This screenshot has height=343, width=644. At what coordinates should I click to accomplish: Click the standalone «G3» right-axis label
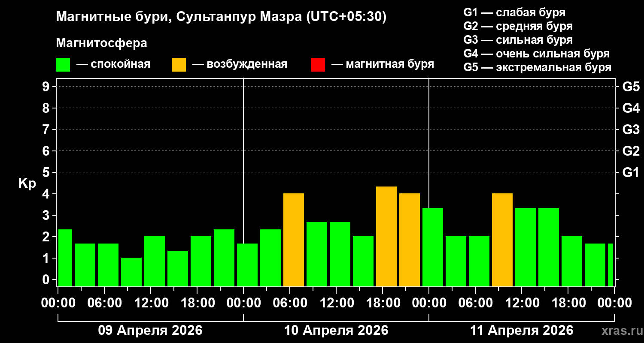click(x=631, y=129)
